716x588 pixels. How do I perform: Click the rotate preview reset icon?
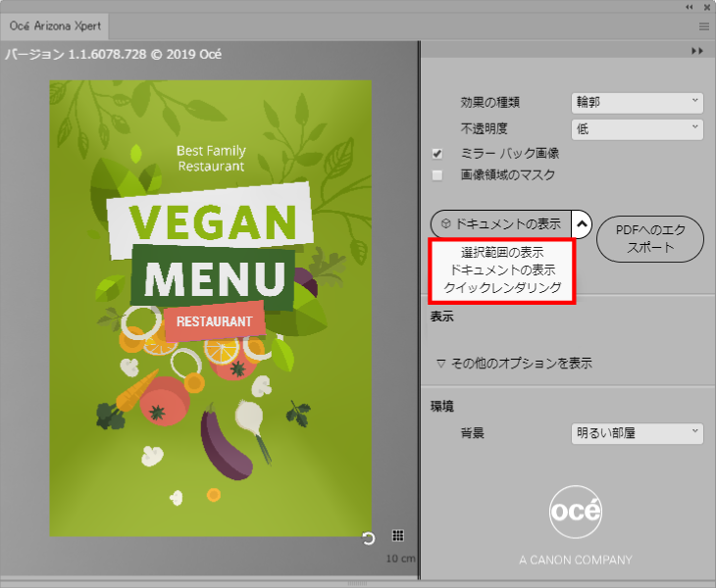pos(368,538)
